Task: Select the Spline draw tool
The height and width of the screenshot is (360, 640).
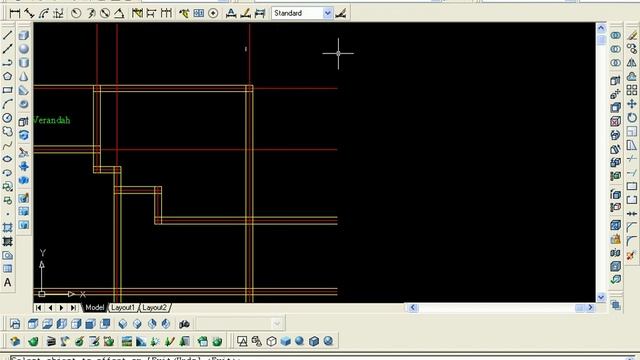Action: tap(7, 146)
